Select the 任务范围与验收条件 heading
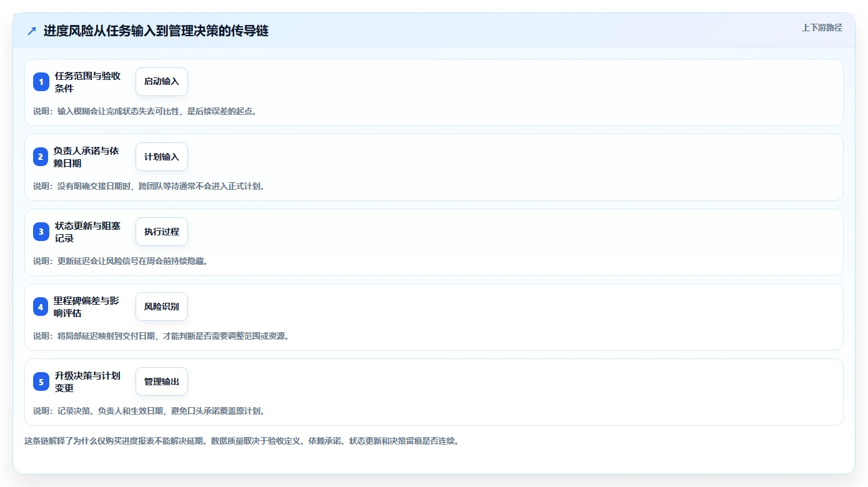 pos(87,82)
